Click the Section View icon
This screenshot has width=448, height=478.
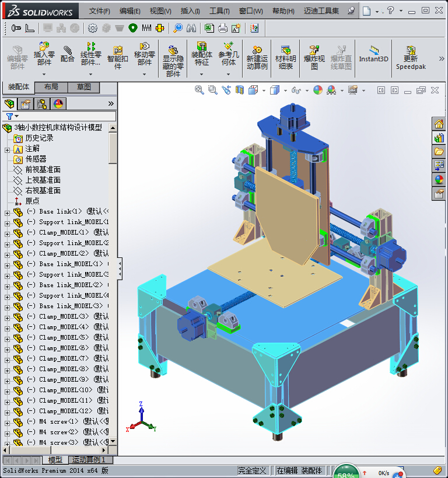click(240, 90)
